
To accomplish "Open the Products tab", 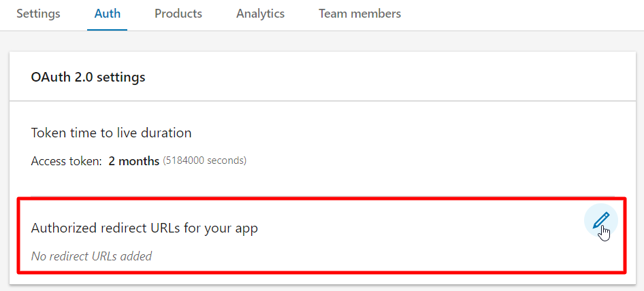I will (178, 14).
